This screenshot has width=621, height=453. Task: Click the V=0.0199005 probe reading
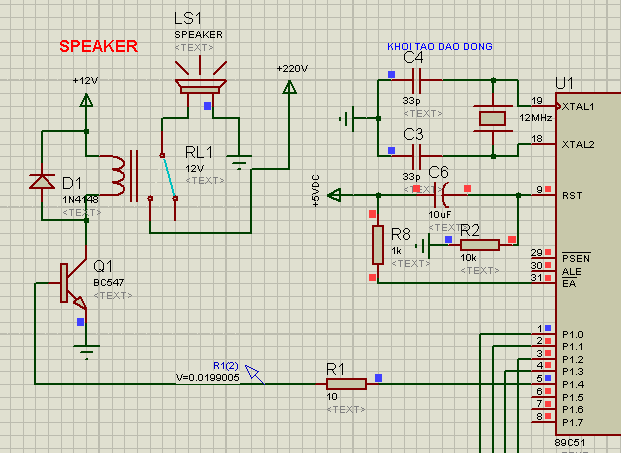click(208, 378)
